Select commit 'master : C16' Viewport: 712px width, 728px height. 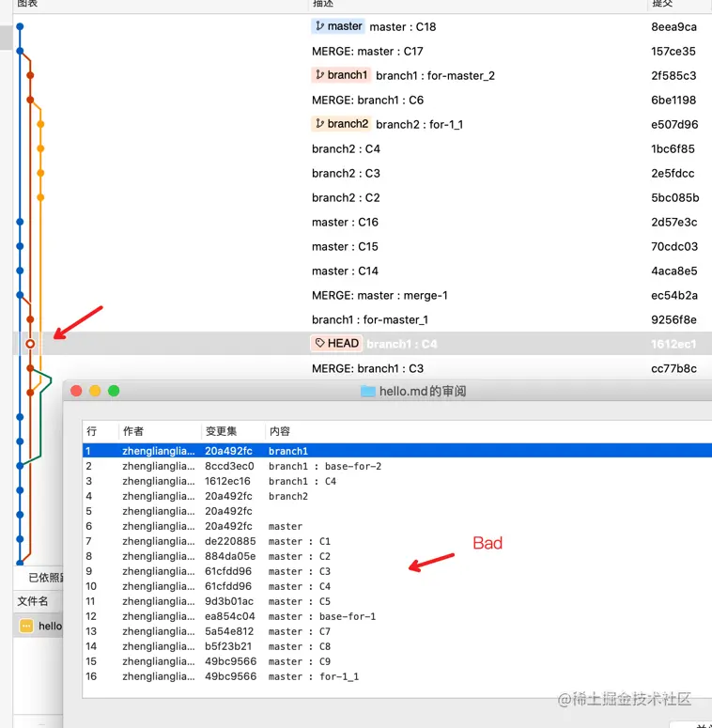pyautogui.click(x=345, y=222)
